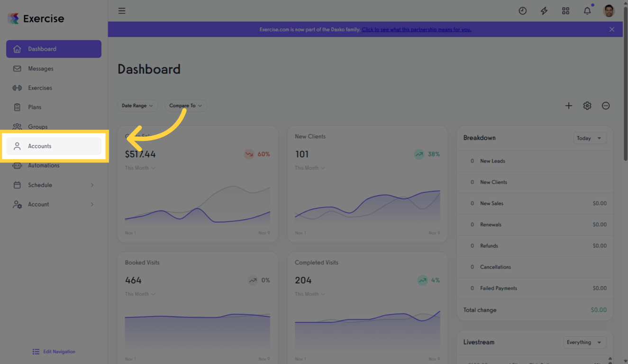Select the Messages envelope icon
Screen dimensions: 628x364
point(17,68)
